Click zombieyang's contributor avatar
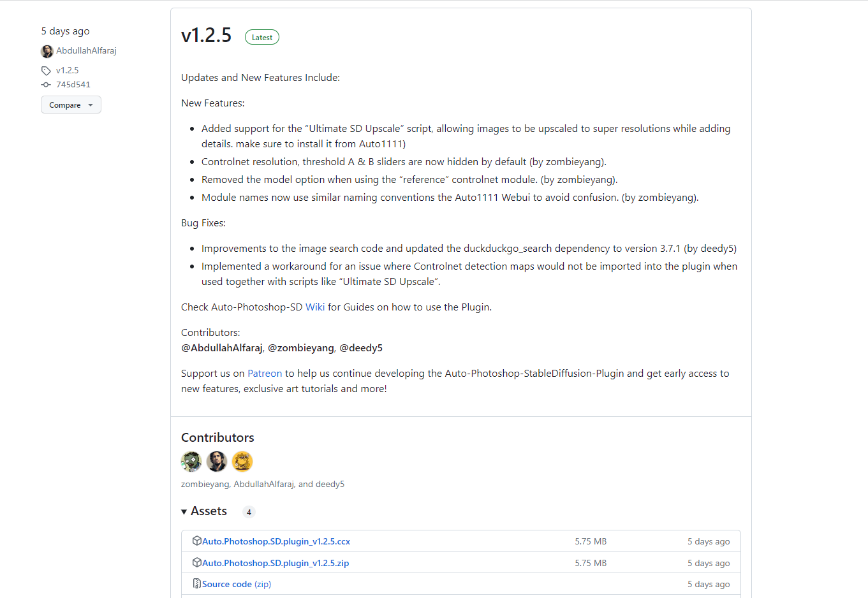 pos(191,461)
